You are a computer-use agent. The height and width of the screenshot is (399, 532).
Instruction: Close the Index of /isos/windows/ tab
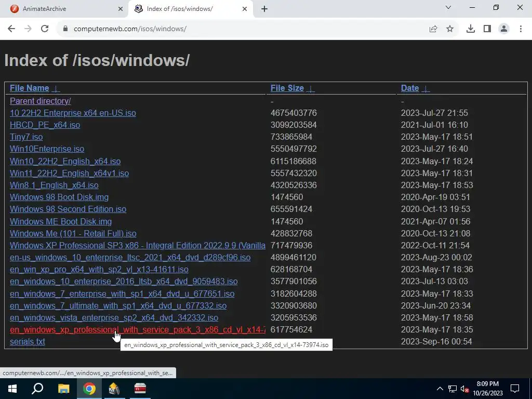(x=244, y=9)
